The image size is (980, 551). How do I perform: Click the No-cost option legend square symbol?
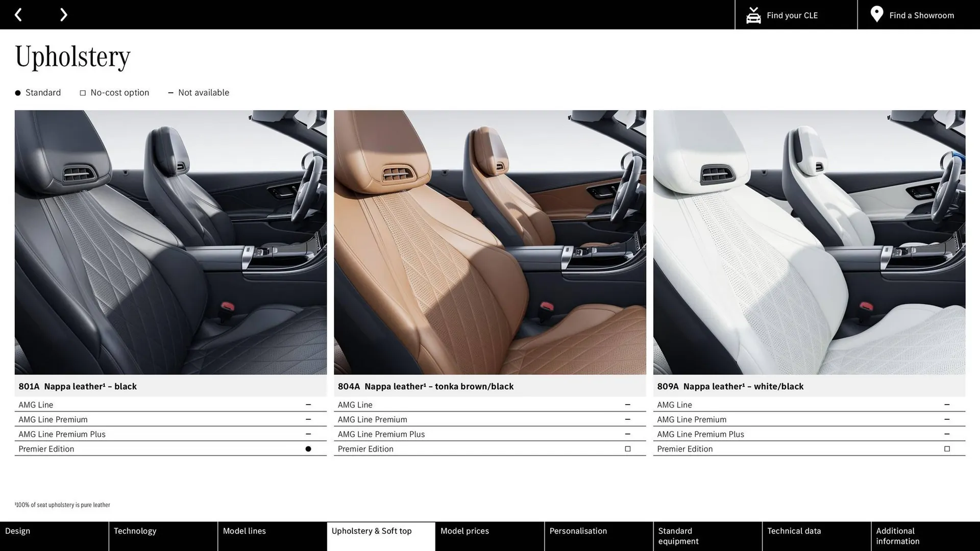(82, 92)
